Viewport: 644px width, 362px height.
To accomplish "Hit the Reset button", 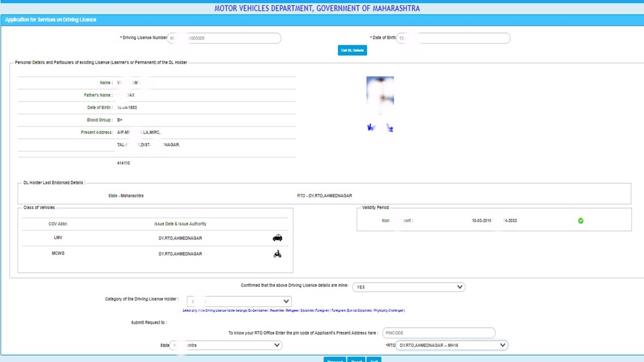I will 356,360.
